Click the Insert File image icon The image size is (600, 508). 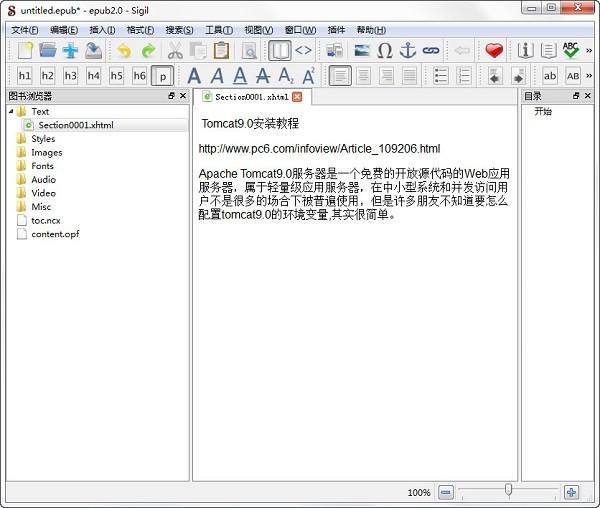[362, 50]
